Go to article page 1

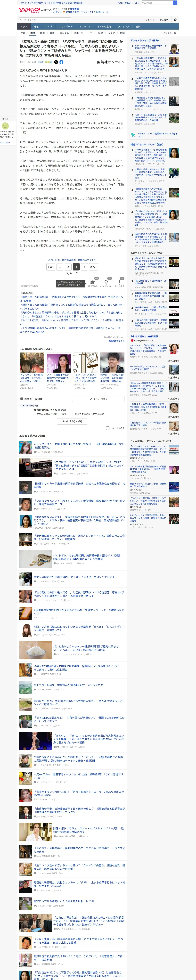(x=60, y=267)
